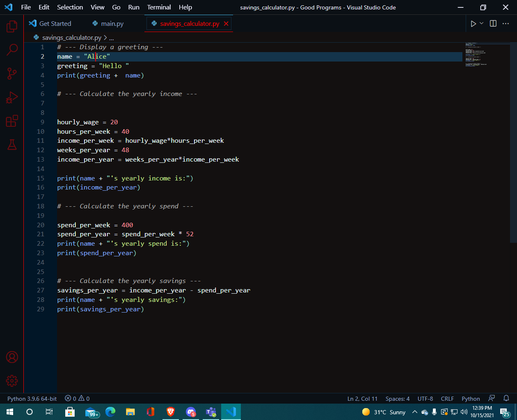Open File Explorer from taskbar
This screenshot has height=420, width=517.
tap(130, 412)
